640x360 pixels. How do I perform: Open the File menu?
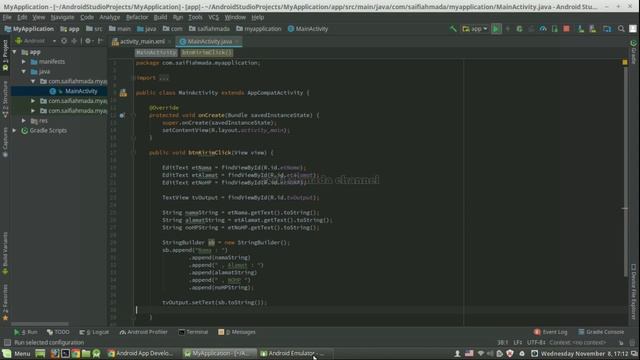pos(7,17)
